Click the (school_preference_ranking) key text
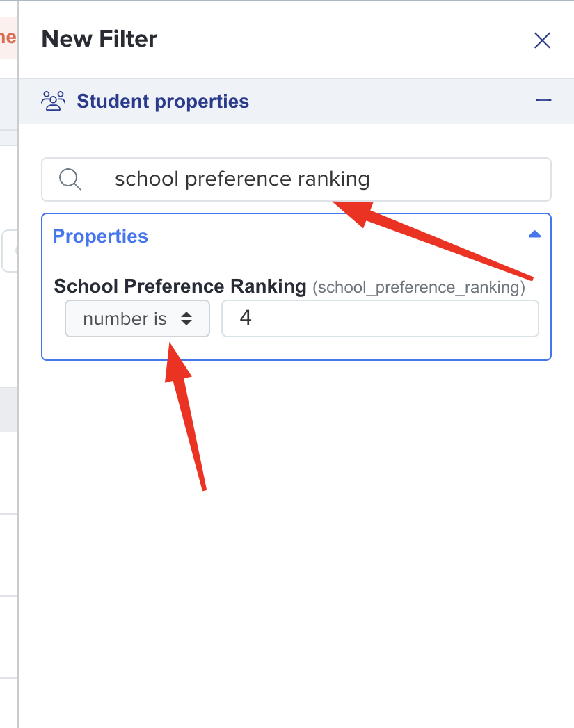574x728 pixels. (418, 287)
